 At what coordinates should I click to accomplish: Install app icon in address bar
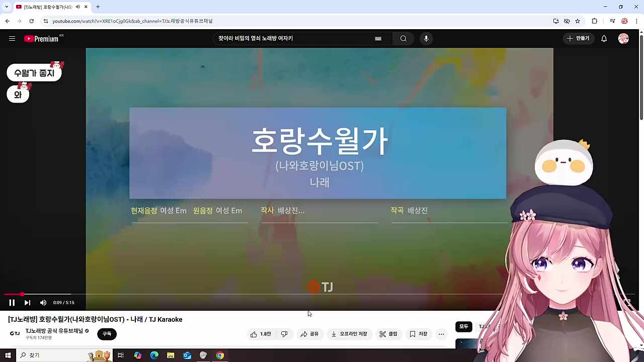pos(556,21)
